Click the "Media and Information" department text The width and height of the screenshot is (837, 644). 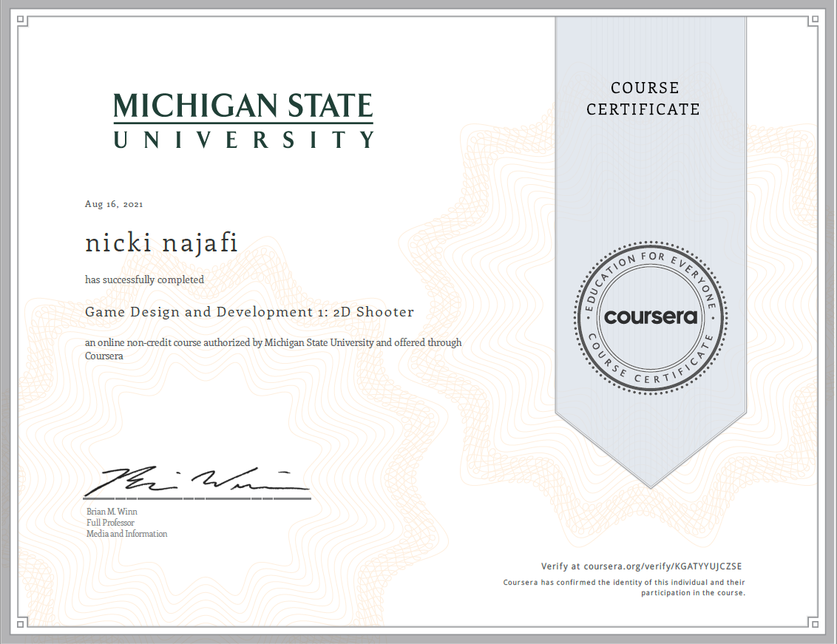[x=126, y=534]
